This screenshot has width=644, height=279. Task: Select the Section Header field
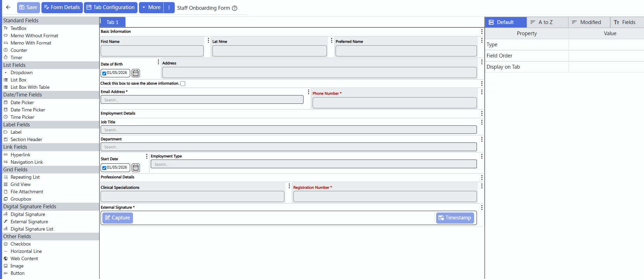(26, 139)
